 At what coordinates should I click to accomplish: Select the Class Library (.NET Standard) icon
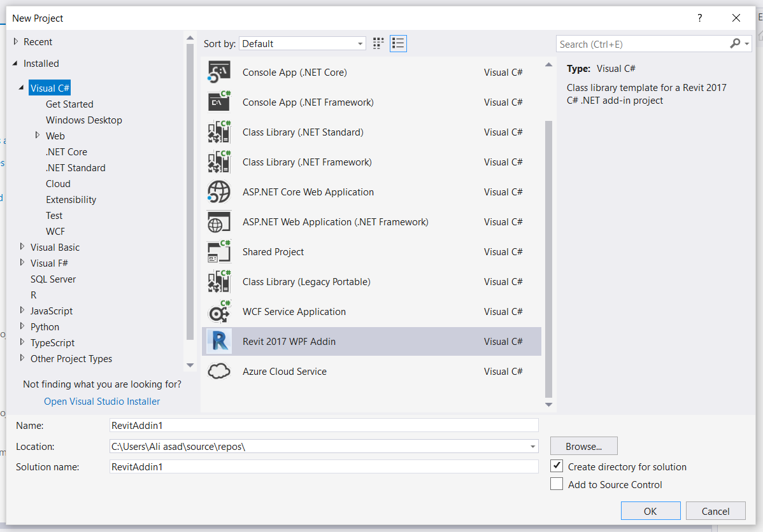click(x=219, y=132)
